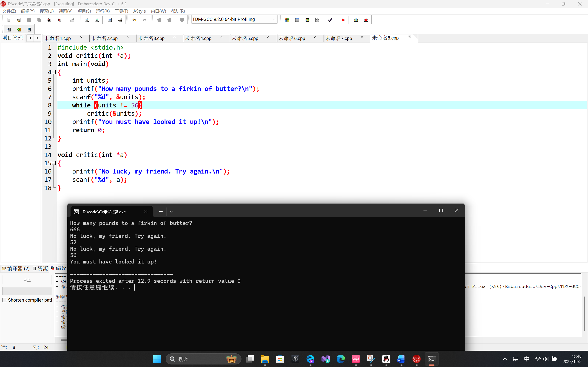This screenshot has width=588, height=367.
Task: Click the New file toolbar icon
Action: pyautogui.click(x=9, y=20)
